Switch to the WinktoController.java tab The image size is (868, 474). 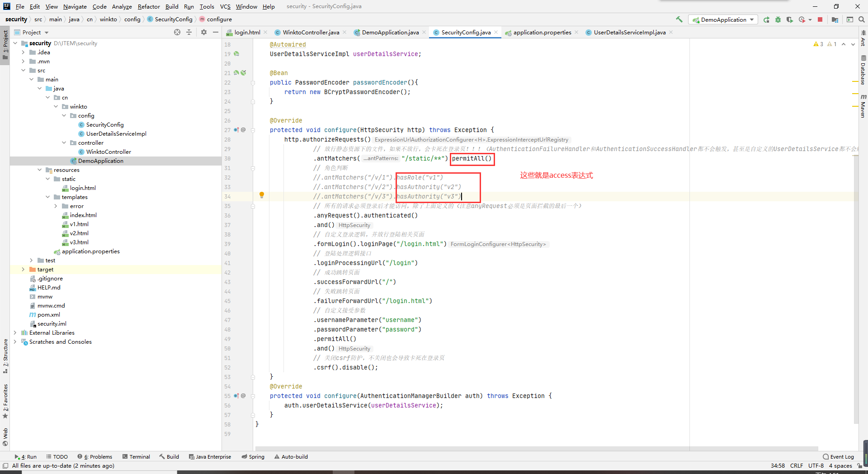point(311,32)
